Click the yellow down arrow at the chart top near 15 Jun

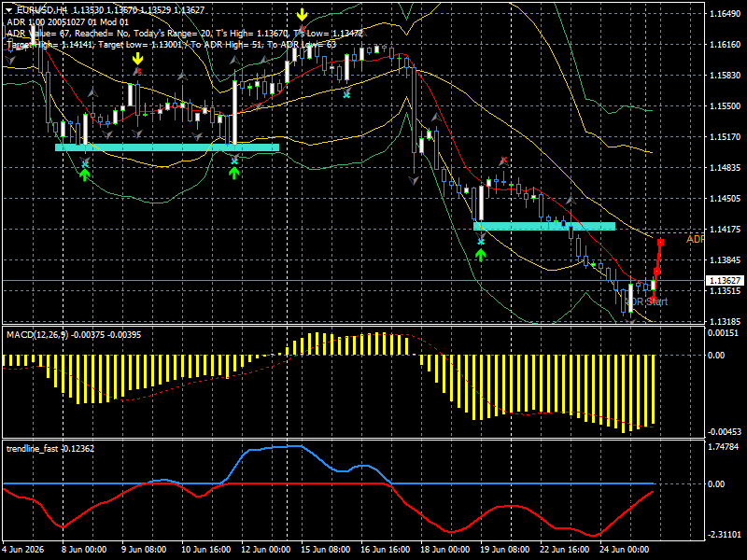tap(302, 15)
